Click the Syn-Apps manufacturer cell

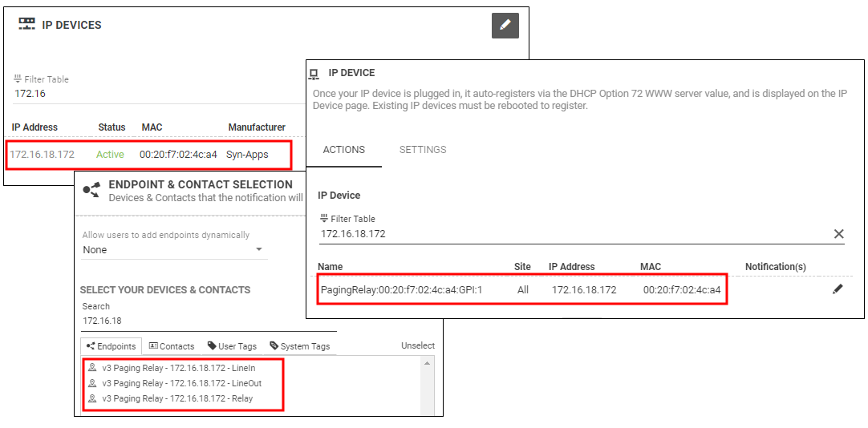(x=247, y=154)
